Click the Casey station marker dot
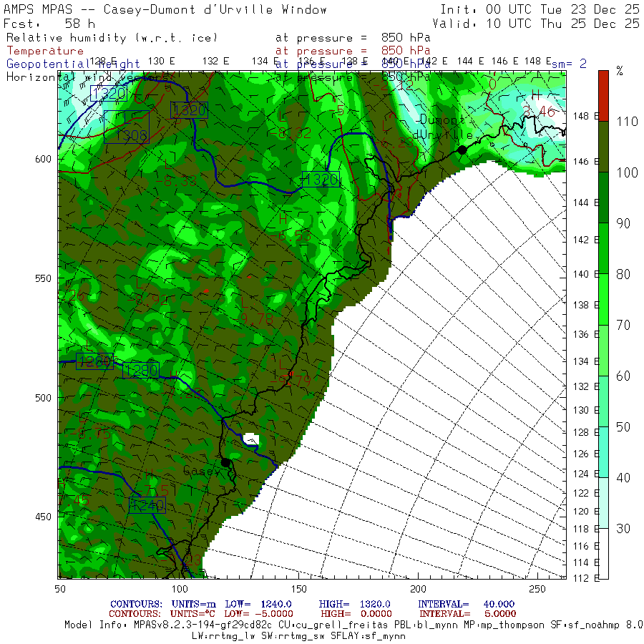 point(225,462)
